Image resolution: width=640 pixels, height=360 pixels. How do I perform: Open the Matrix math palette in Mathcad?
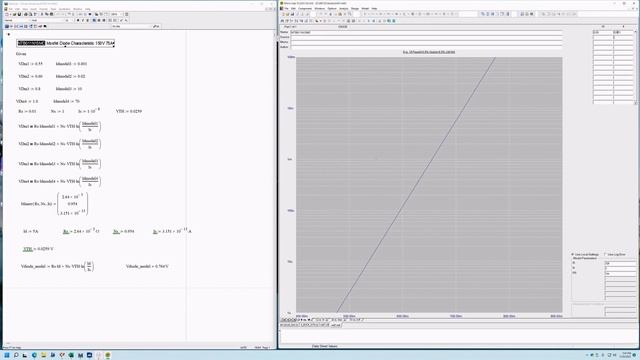pos(16,27)
